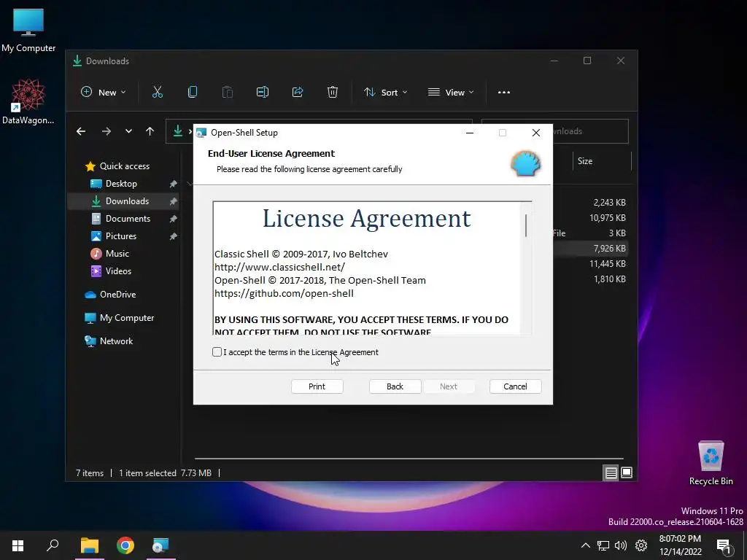747x560 pixels.
Task: Open taskbar Search magnifier
Action: 53,545
